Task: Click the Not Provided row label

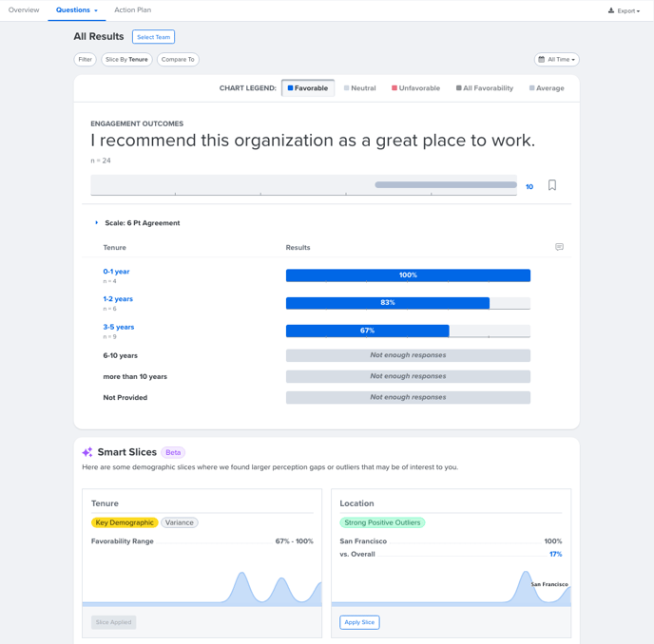Action: pyautogui.click(x=125, y=398)
